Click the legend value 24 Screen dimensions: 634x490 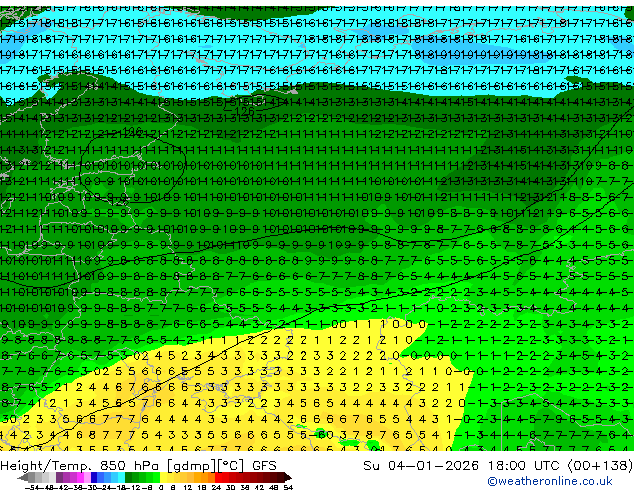[216, 487]
